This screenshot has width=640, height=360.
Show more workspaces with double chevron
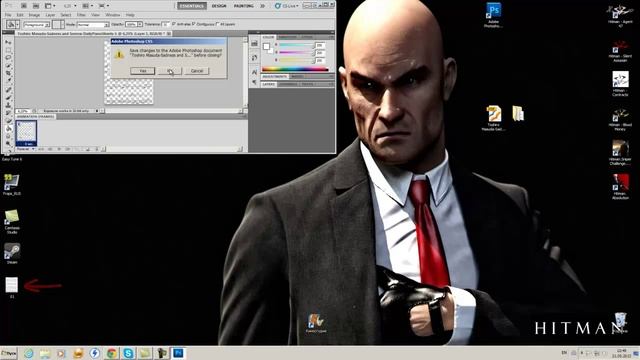coord(262,6)
